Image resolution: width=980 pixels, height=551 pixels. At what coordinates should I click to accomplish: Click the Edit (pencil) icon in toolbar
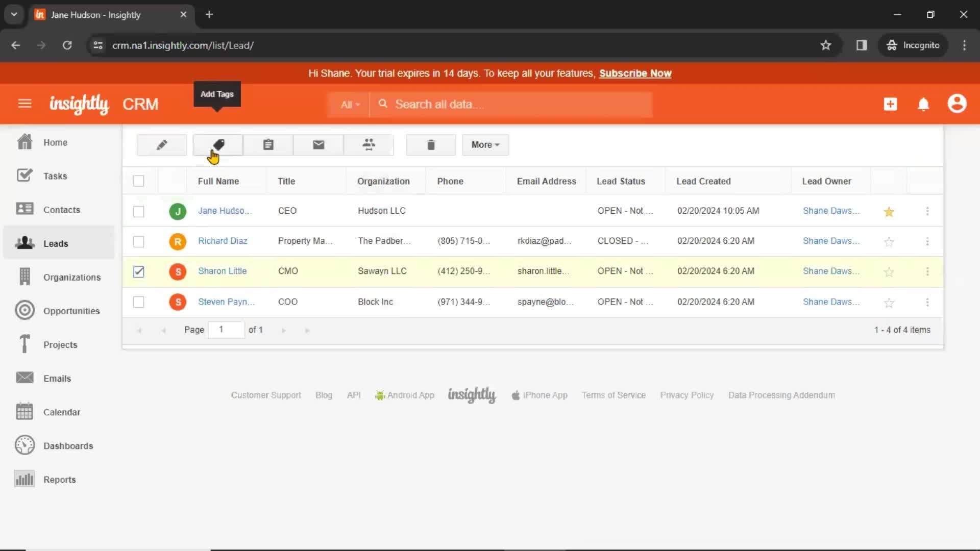[x=161, y=144]
